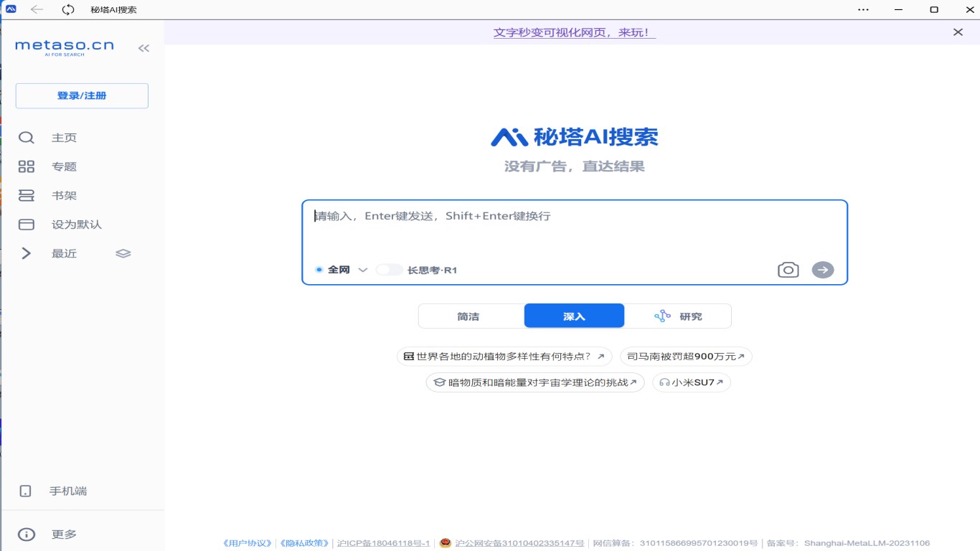Screen dimensions: 980x551
Task: Open the 专题 grid icon
Action: tap(26, 166)
